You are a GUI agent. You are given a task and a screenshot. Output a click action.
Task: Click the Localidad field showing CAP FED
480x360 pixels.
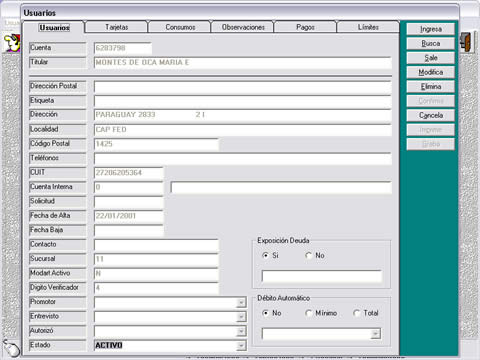[x=243, y=130]
